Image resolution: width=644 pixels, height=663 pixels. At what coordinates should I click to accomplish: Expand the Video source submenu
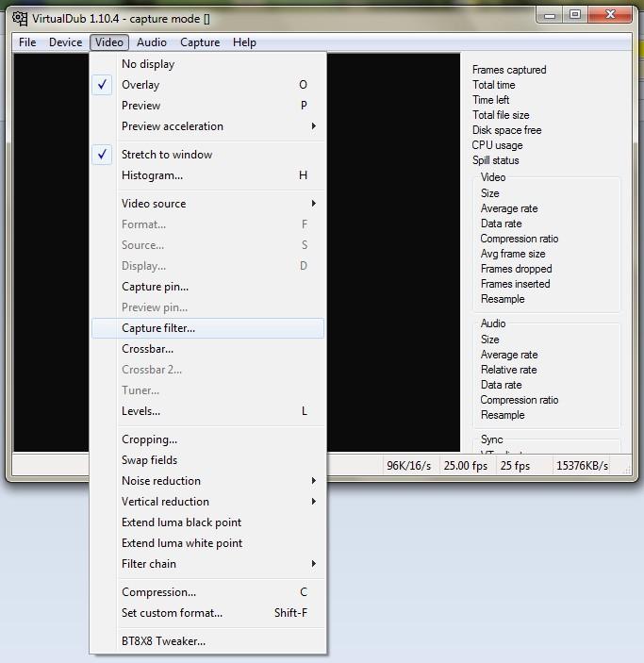click(207, 204)
